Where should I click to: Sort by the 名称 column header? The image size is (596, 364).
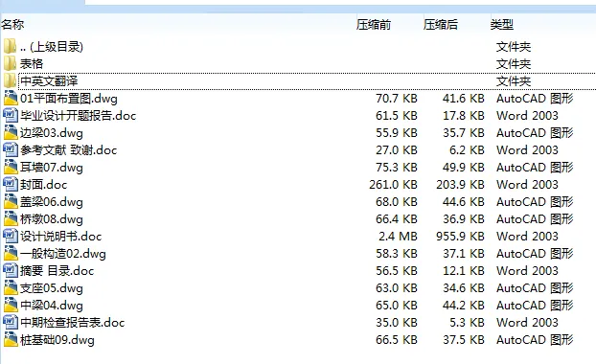tap(12, 25)
